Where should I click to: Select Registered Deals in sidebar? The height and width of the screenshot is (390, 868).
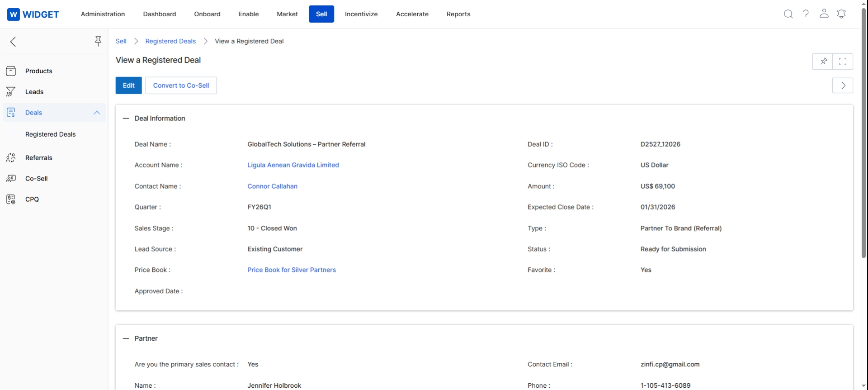pos(51,134)
